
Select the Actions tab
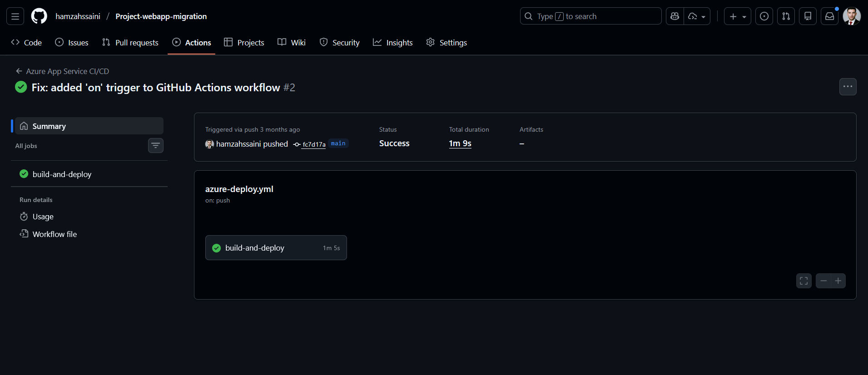tap(192, 43)
